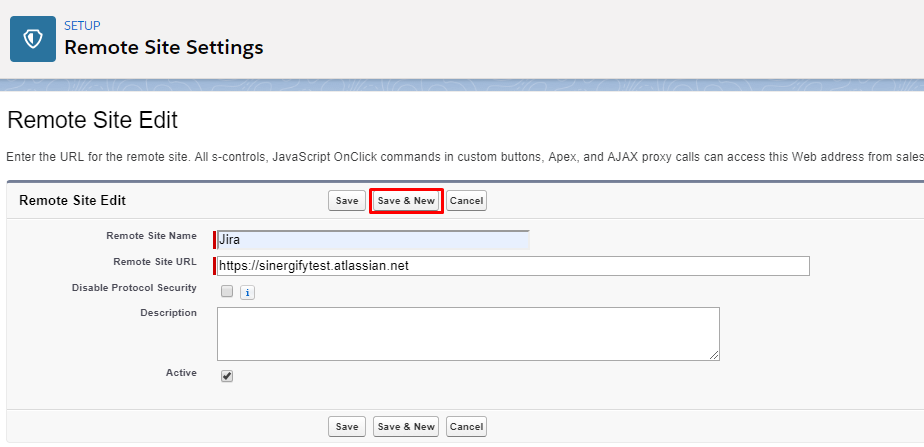The image size is (924, 447).
Task: Click inside the Description text area
Action: (468, 333)
